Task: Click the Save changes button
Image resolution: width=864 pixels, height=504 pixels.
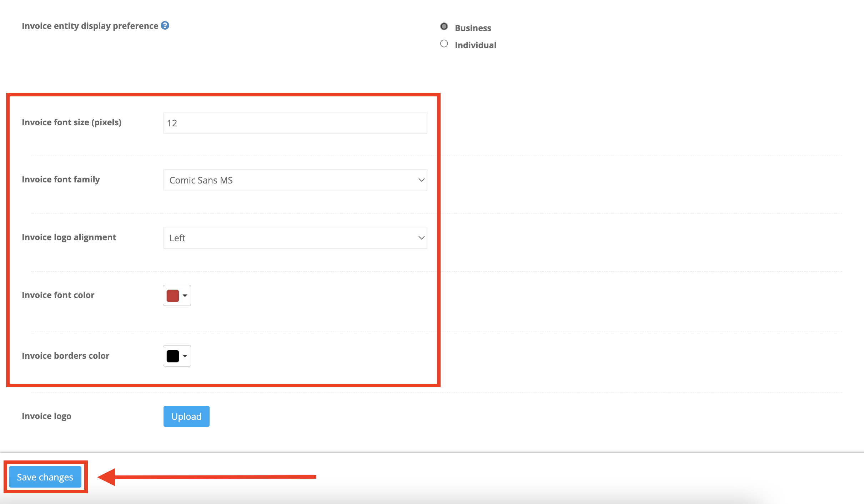Action: 45,477
